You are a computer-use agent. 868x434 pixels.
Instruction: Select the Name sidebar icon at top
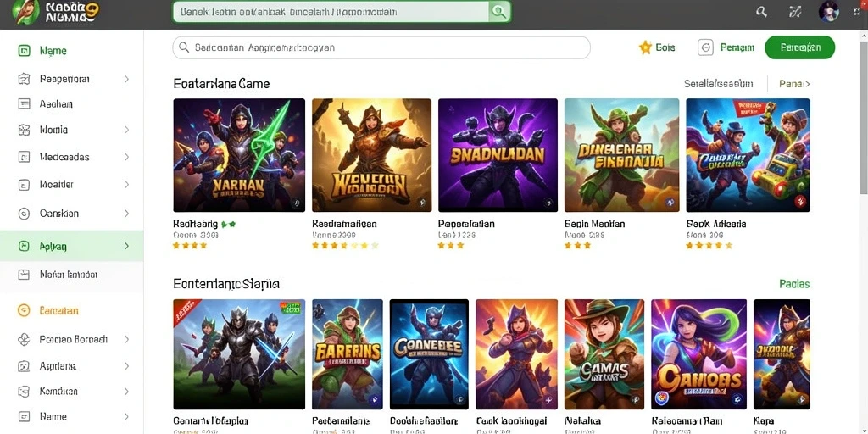click(24, 51)
